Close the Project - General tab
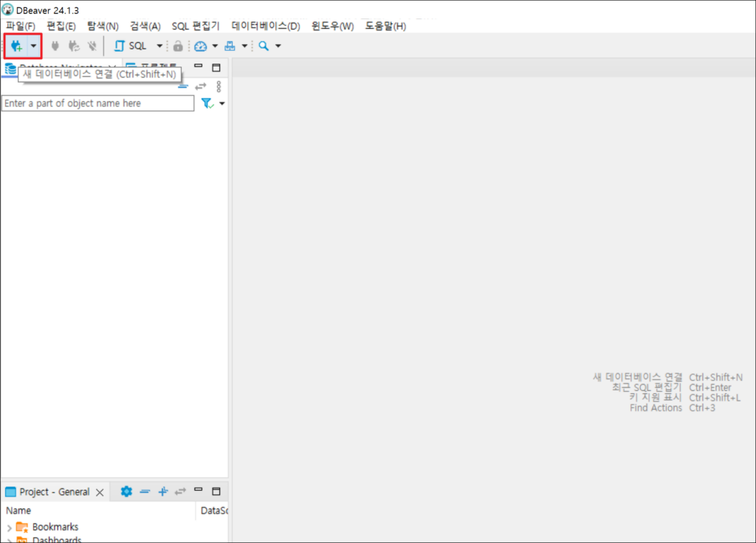Screen dimensions: 756x543 coord(100,492)
